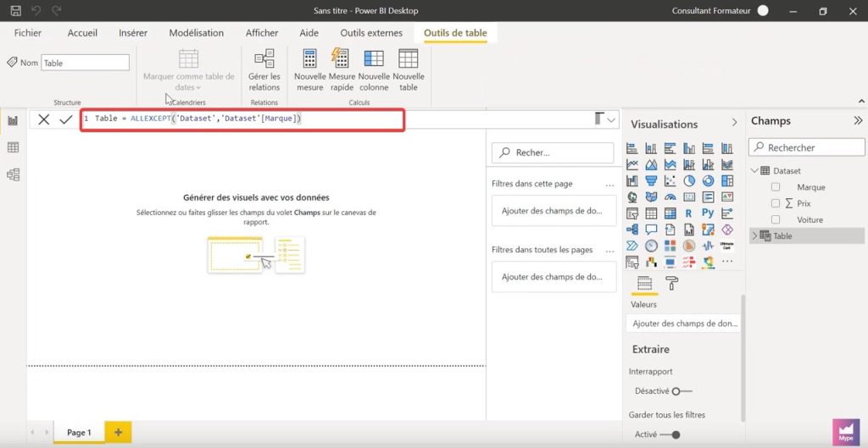Select the R script visual
The width and height of the screenshot is (868, 448).
click(x=689, y=213)
